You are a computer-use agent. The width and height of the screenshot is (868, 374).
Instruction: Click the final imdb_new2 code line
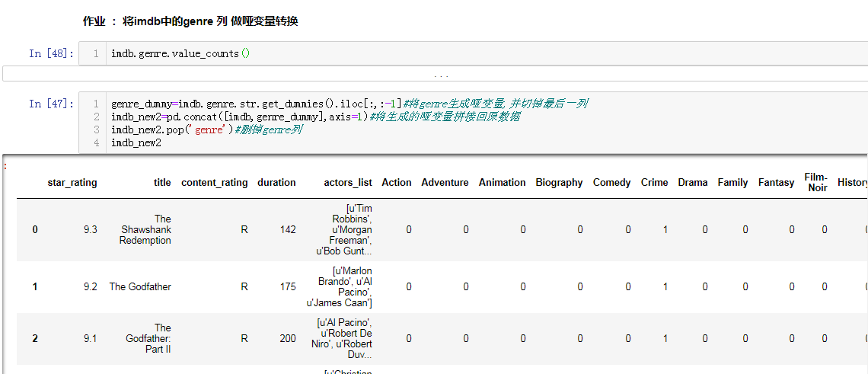(x=136, y=142)
